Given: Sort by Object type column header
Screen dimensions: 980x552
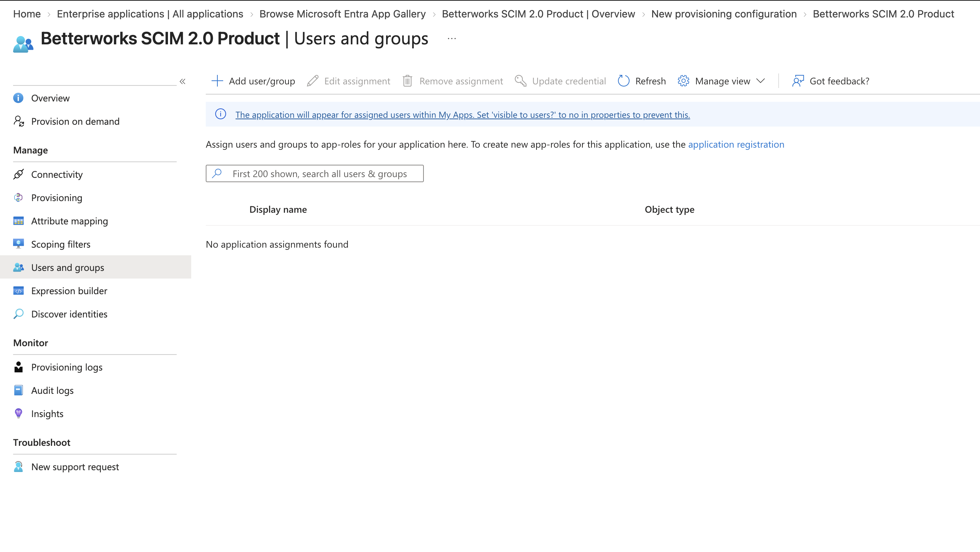Looking at the screenshot, I should pos(669,209).
